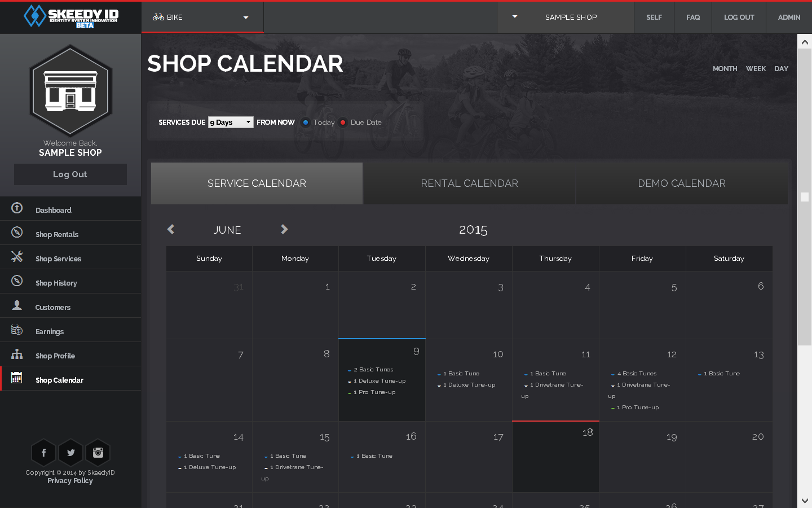The width and height of the screenshot is (812, 508).
Task: Switch to the Rental Calendar tab
Action: click(469, 183)
